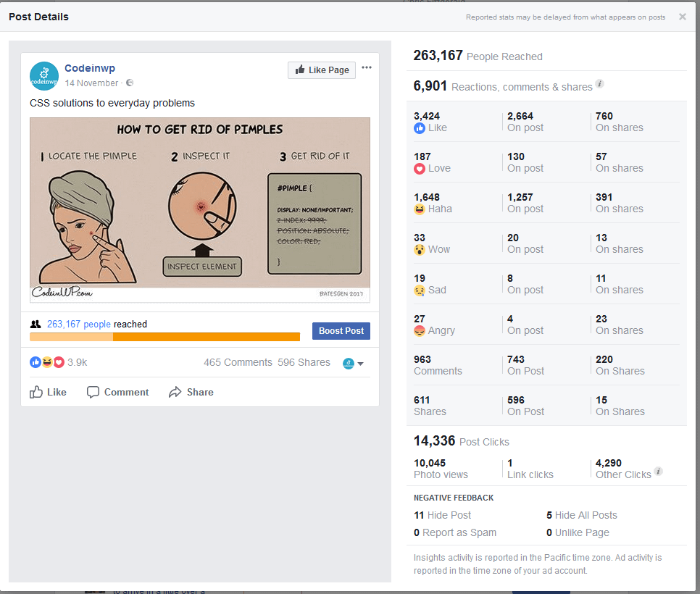Click the 3.9k reaction emoji icons

[47, 362]
